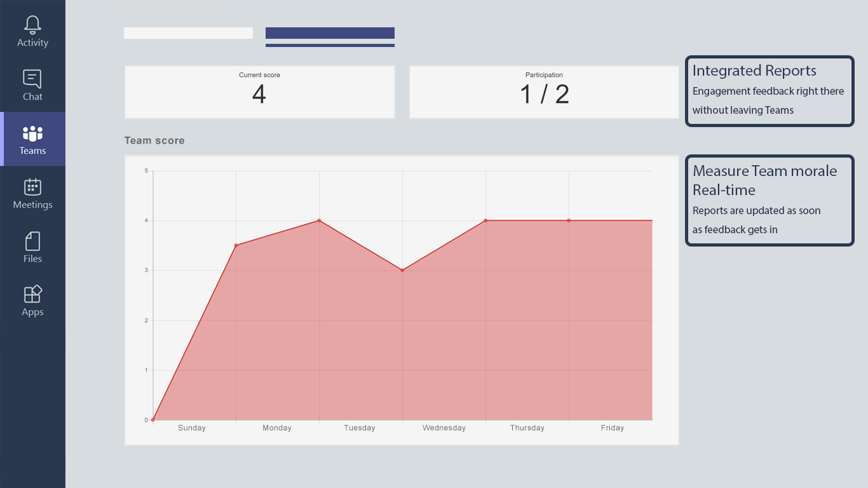The height and width of the screenshot is (488, 868).
Task: Switch to the white unlabeled tab
Action: pyautogui.click(x=188, y=33)
